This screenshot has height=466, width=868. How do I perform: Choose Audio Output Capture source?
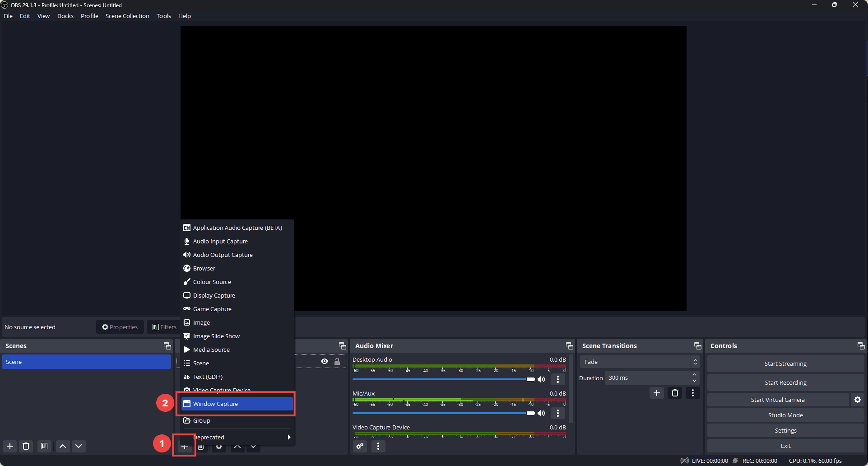pyautogui.click(x=237, y=255)
